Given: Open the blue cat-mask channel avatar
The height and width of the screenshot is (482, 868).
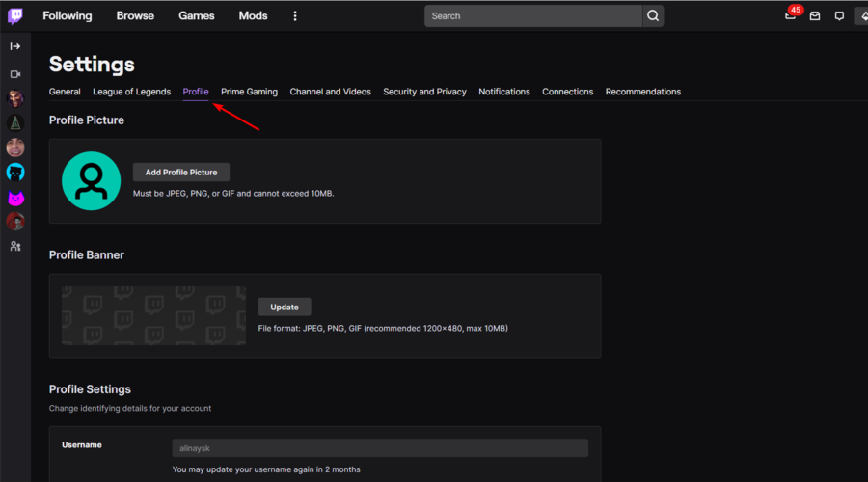Looking at the screenshot, I should [15, 173].
